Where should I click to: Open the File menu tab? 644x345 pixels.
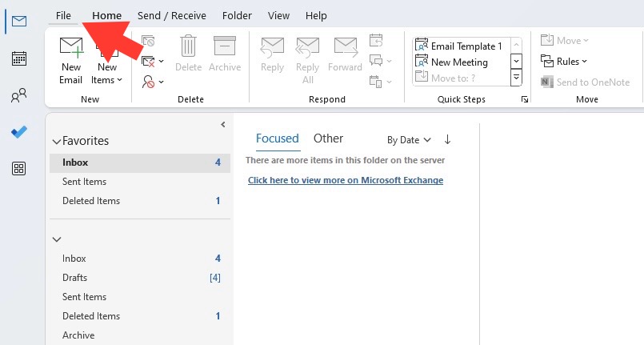(x=63, y=15)
